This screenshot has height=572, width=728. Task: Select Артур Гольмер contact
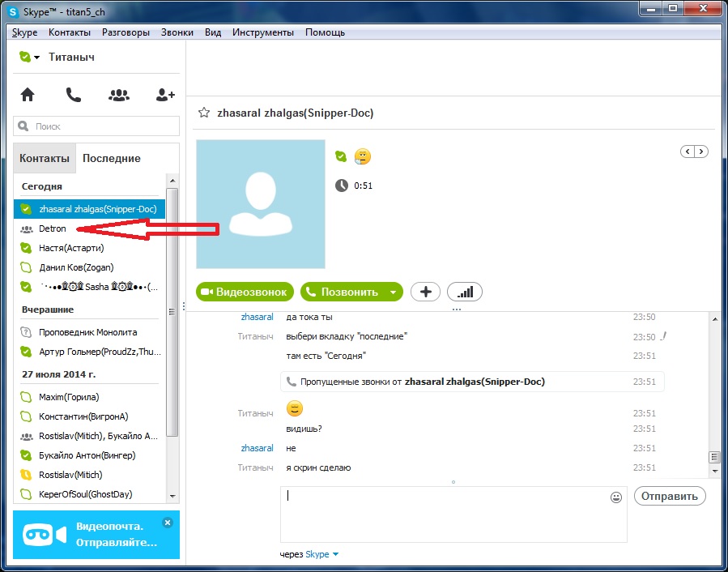90,352
